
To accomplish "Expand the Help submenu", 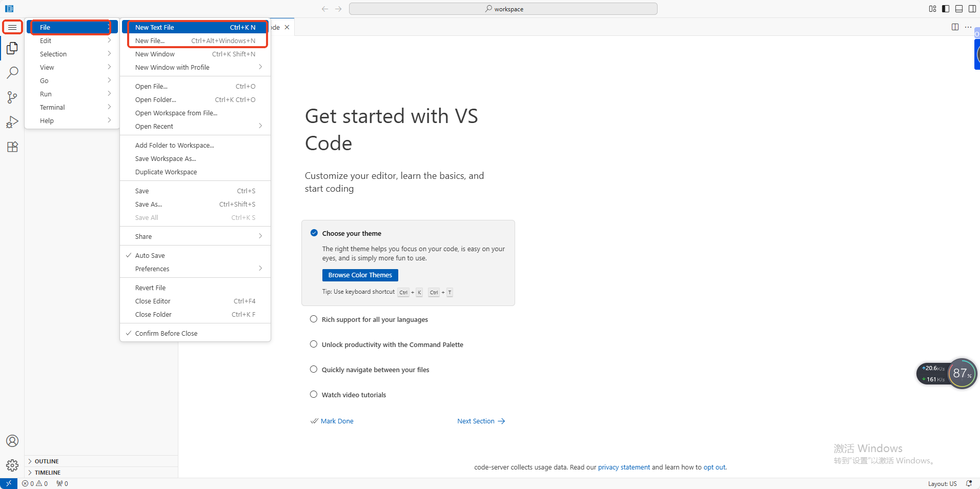I will tap(72, 120).
